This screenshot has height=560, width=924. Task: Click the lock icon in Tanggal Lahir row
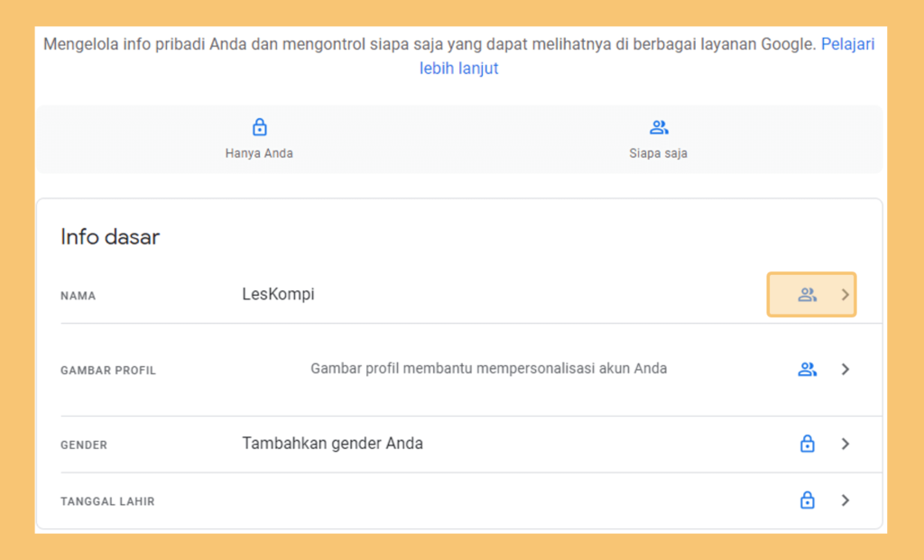(x=808, y=500)
